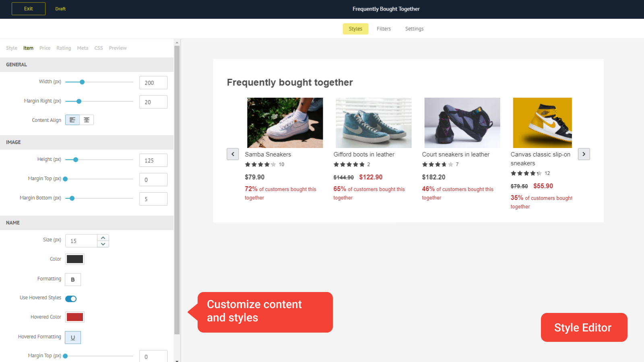Toggle Use Hovered Styles switch
This screenshot has width=644, height=362.
(x=71, y=298)
